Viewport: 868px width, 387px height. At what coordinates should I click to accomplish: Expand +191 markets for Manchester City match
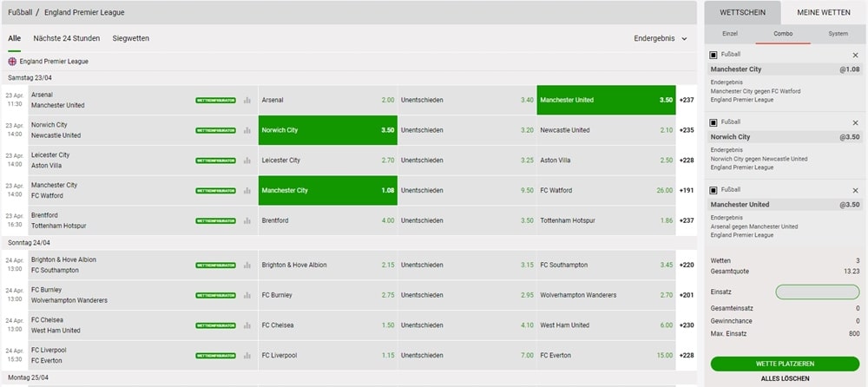[687, 190]
